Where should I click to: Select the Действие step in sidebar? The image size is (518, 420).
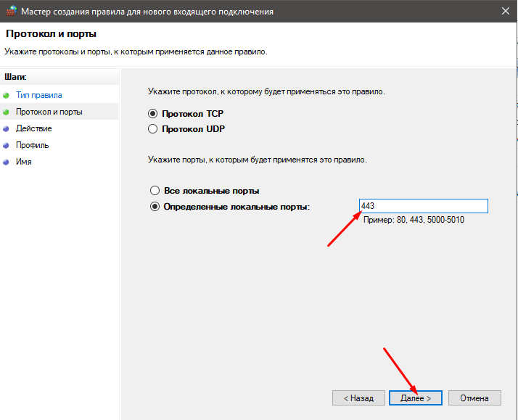(33, 128)
